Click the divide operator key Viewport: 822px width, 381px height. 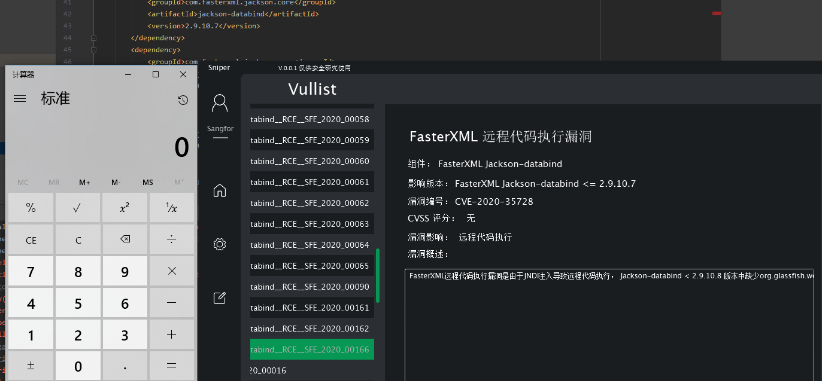coord(171,240)
